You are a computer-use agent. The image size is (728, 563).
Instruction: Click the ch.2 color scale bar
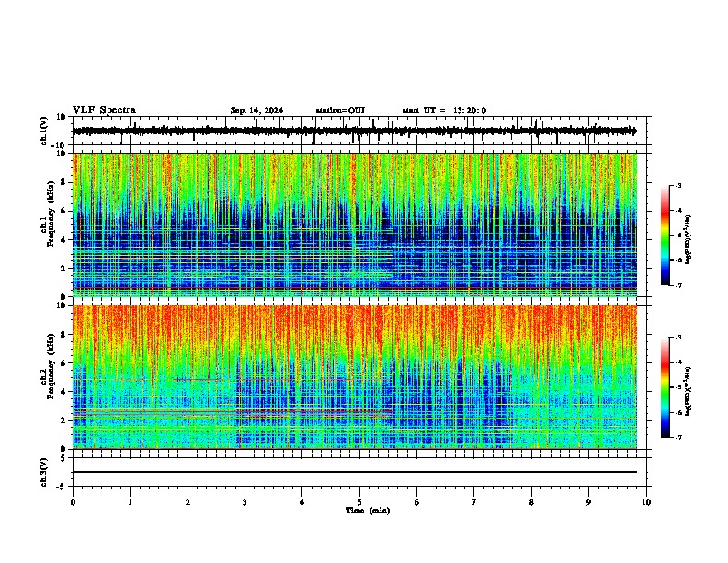pos(665,387)
